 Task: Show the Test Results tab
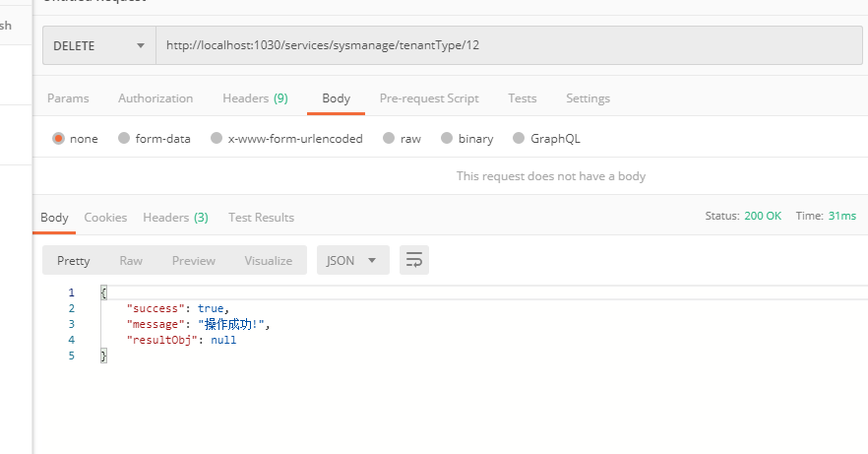(261, 217)
